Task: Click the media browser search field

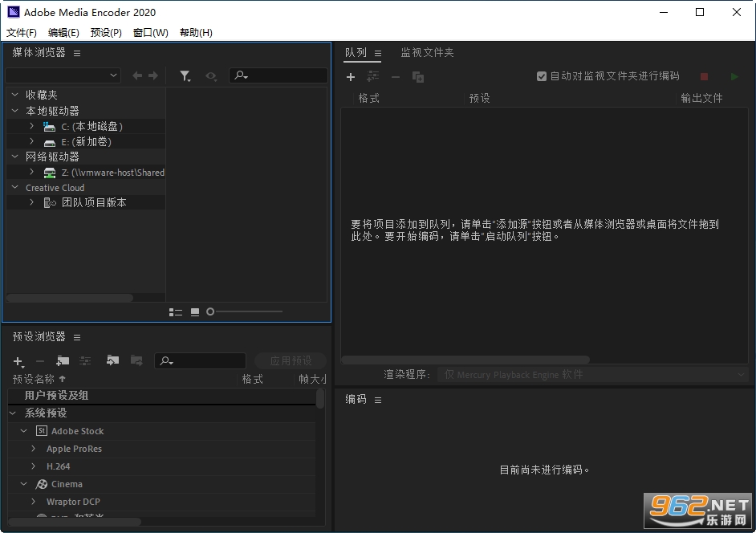Action: tap(278, 75)
